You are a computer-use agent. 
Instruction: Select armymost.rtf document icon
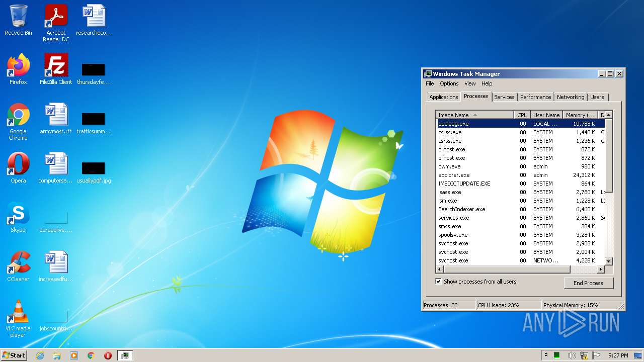[56, 119]
